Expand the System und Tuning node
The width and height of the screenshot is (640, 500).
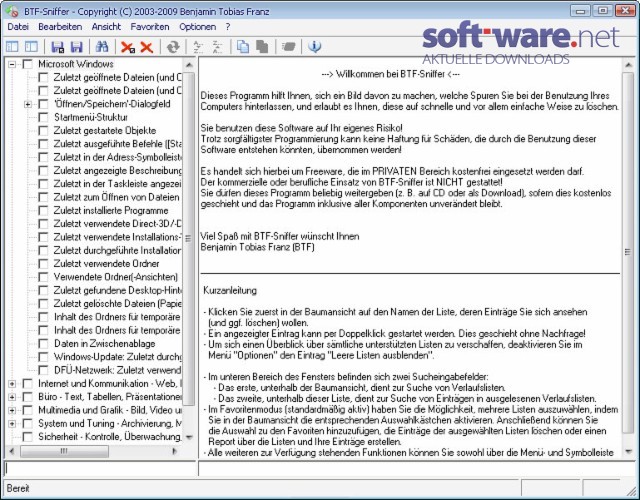12,424
